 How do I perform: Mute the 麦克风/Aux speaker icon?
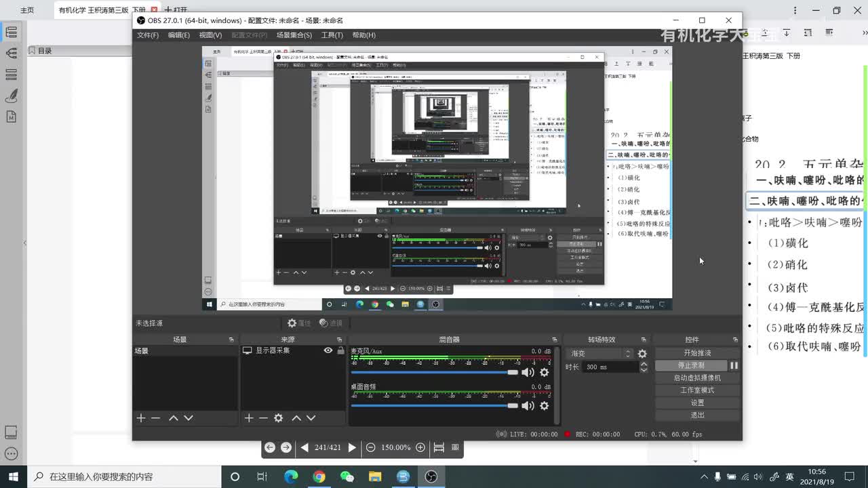click(528, 372)
